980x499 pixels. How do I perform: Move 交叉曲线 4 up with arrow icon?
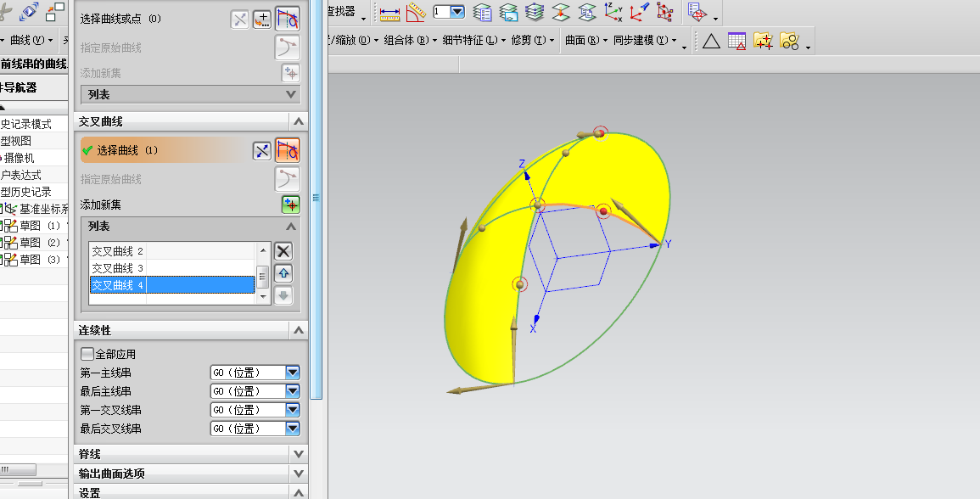click(284, 273)
